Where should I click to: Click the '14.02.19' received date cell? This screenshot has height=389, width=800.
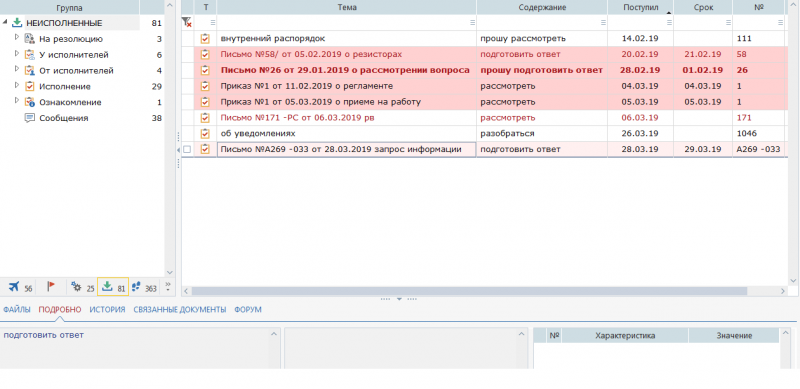click(640, 38)
